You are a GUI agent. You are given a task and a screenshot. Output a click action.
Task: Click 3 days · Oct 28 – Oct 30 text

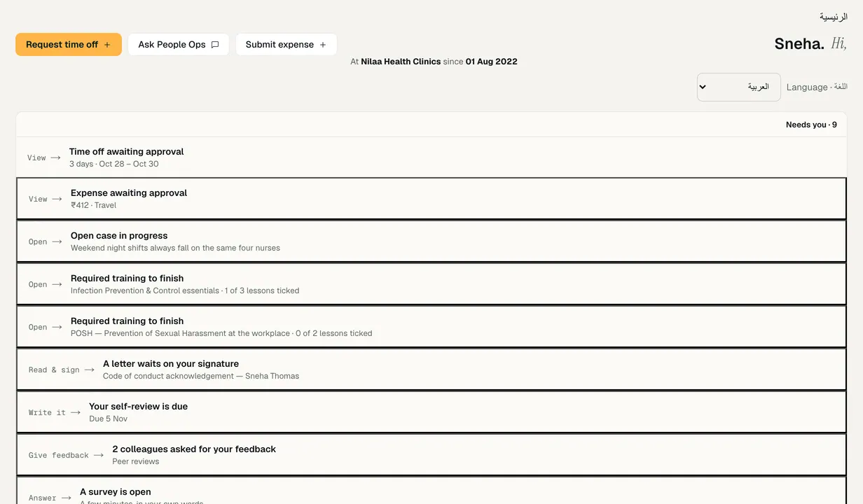[113, 164]
